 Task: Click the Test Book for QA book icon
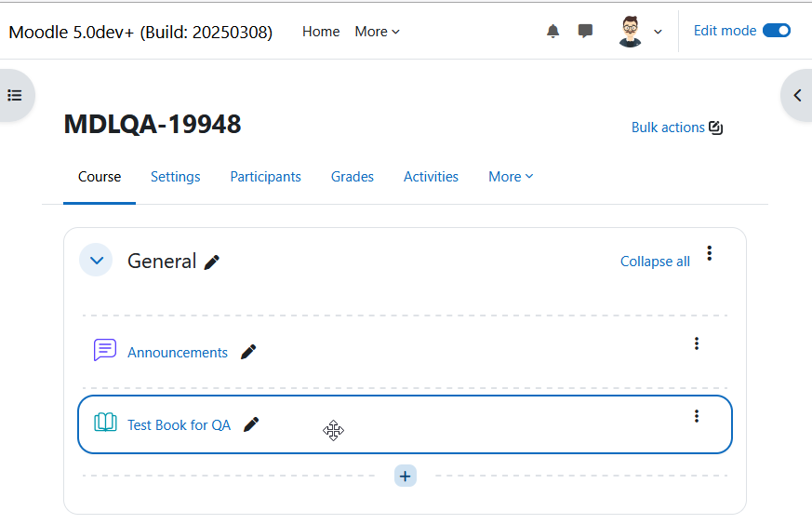[105, 423]
